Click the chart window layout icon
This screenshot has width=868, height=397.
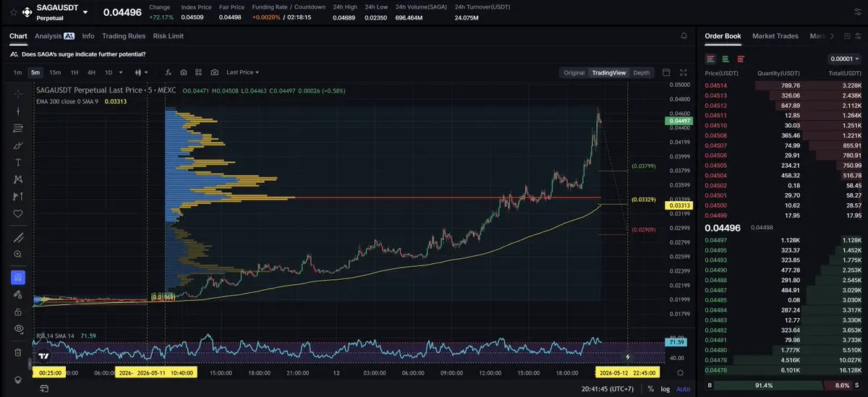[x=666, y=72]
